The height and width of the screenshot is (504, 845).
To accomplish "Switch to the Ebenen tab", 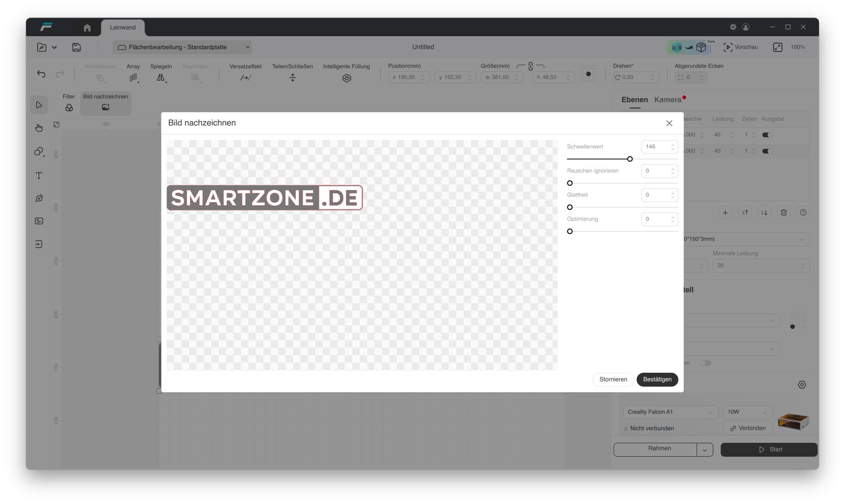I will [634, 100].
